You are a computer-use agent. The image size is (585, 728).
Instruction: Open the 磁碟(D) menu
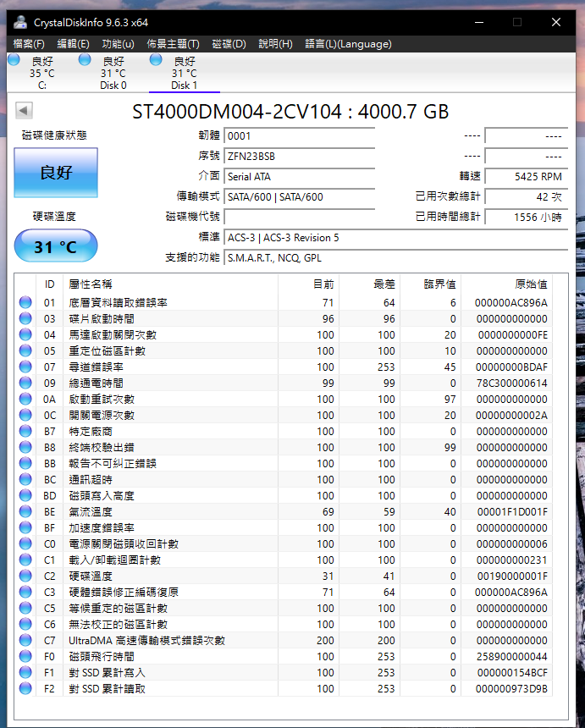click(229, 44)
